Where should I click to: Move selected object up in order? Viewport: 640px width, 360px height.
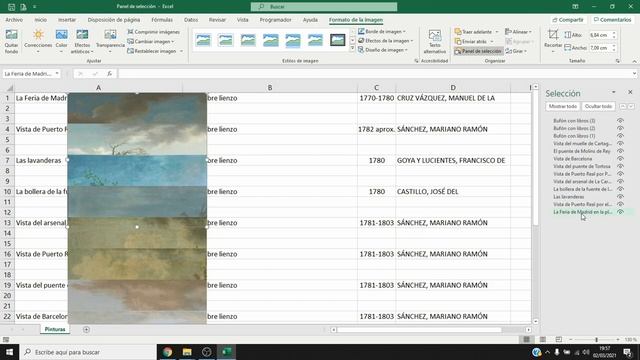(x=623, y=106)
